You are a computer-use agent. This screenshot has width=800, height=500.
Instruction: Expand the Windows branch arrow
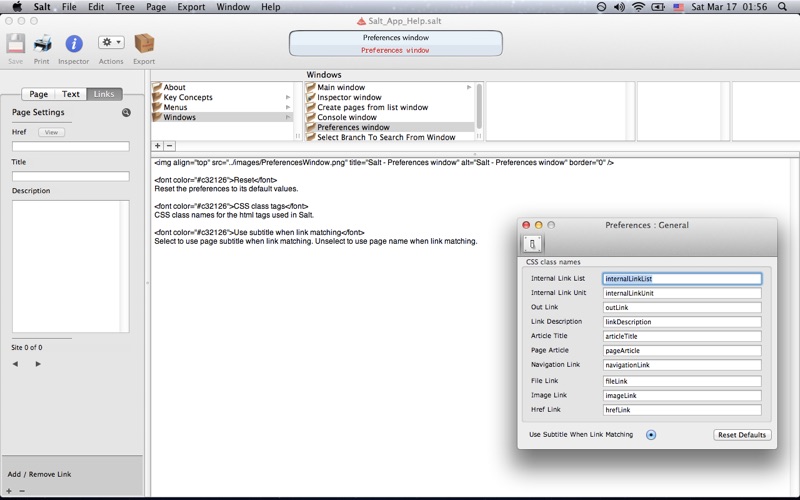click(x=288, y=117)
